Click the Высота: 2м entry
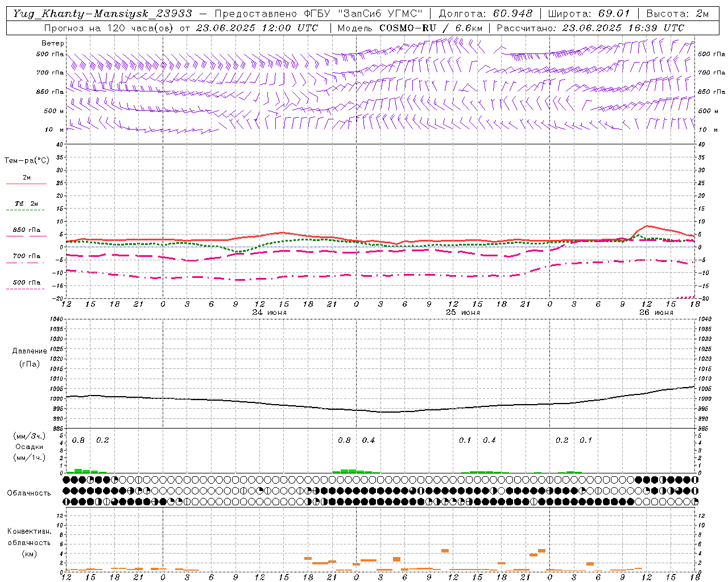The width and height of the screenshot is (728, 582). 677,14
